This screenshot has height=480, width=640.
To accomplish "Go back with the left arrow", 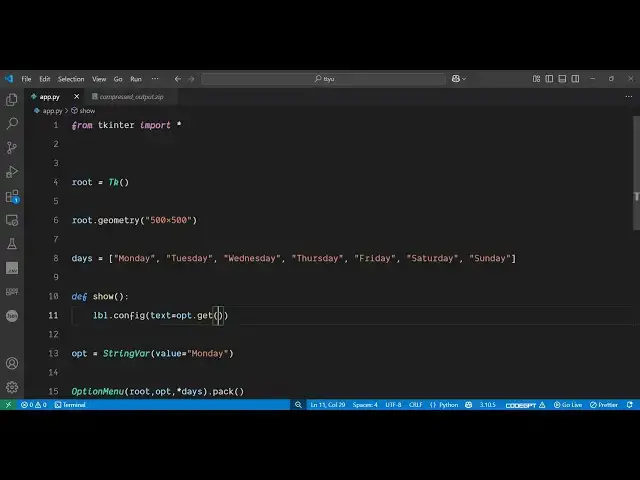I will [178, 79].
